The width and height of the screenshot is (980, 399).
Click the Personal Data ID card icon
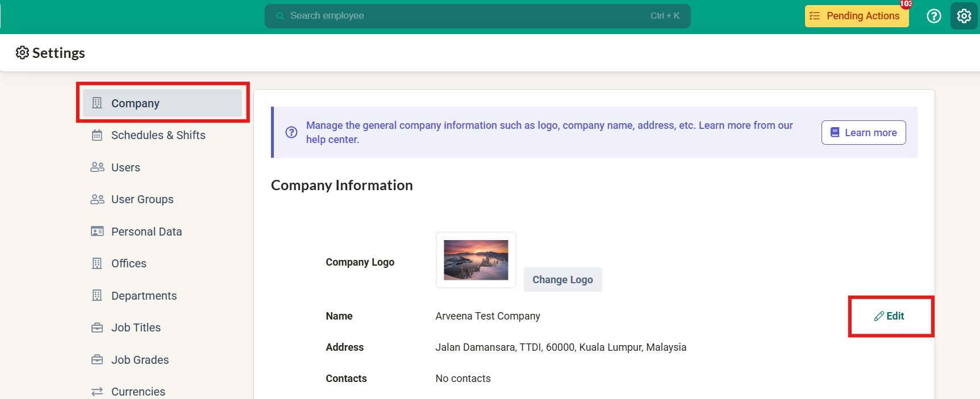click(x=97, y=231)
